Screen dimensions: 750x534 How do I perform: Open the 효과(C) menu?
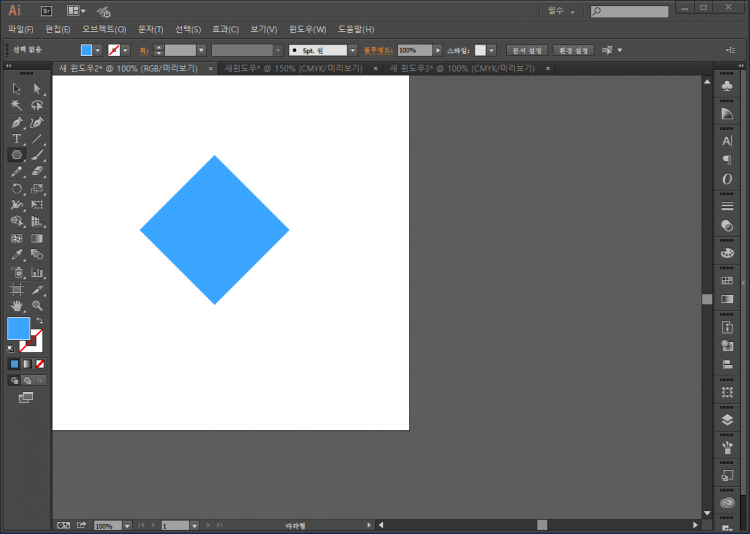225,29
